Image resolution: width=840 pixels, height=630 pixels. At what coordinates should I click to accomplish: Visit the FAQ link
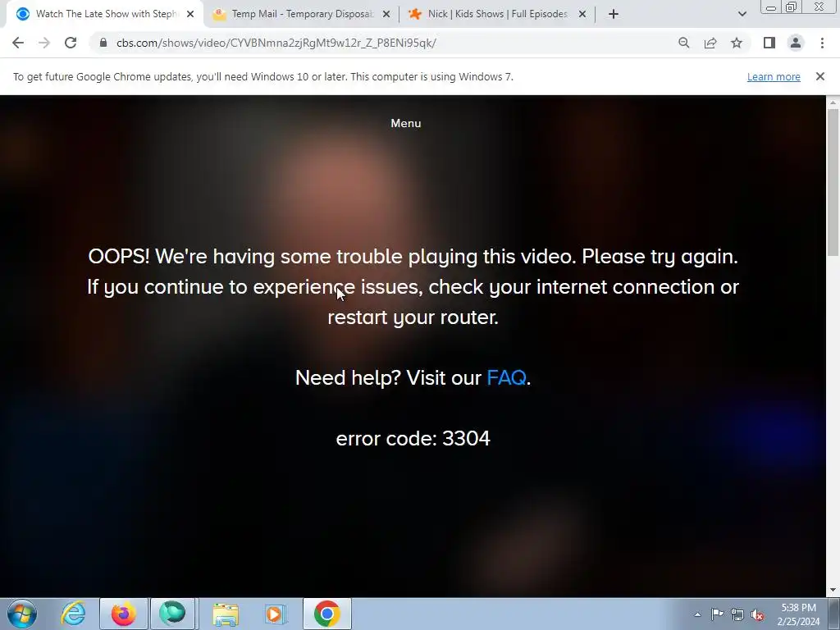[x=506, y=377]
